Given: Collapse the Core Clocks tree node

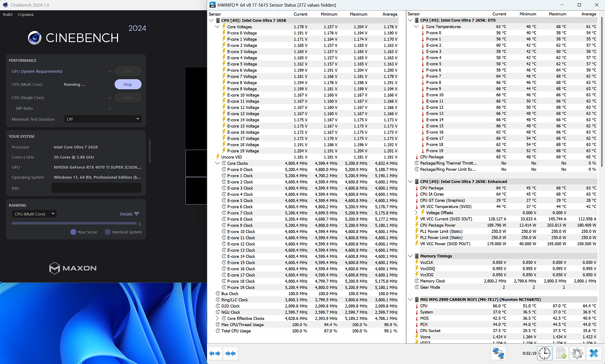Looking at the screenshot, I should click(x=217, y=163).
